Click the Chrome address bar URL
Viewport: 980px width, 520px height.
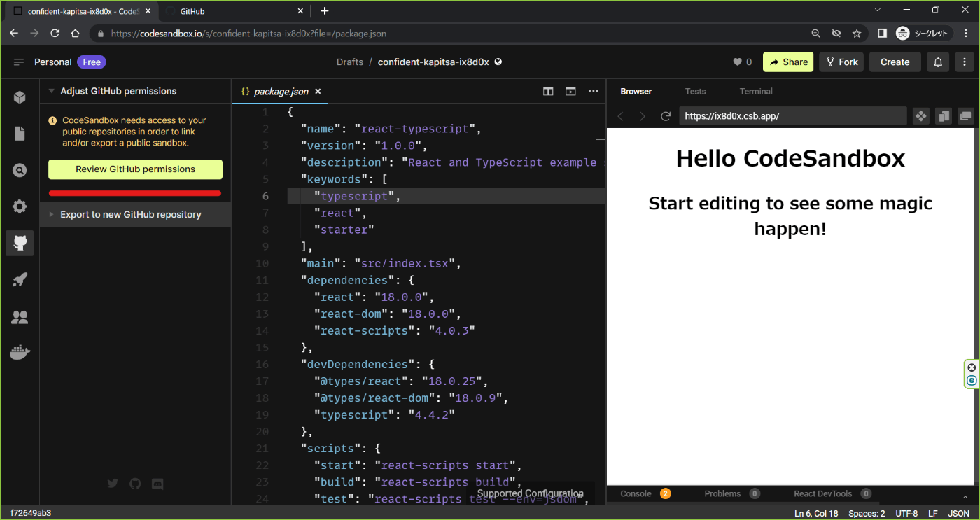click(248, 34)
